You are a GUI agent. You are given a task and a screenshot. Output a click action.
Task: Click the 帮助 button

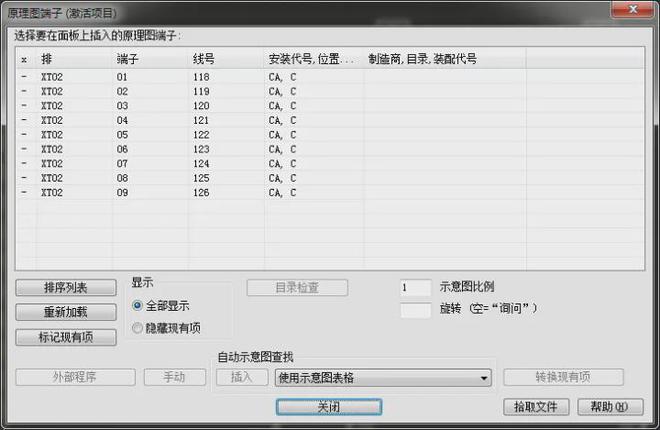[610, 407]
